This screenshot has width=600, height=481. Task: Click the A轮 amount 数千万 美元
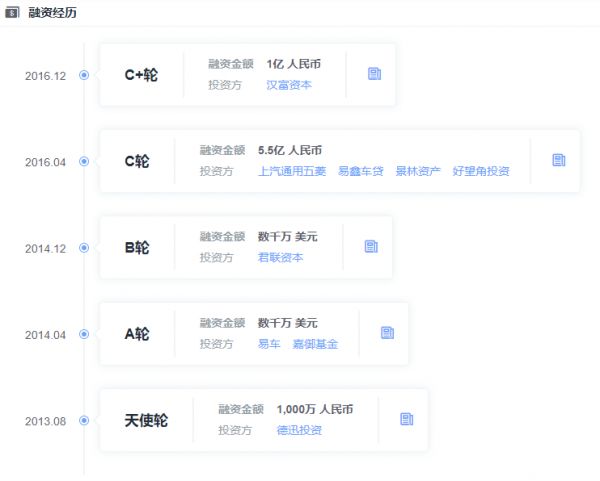(287, 323)
